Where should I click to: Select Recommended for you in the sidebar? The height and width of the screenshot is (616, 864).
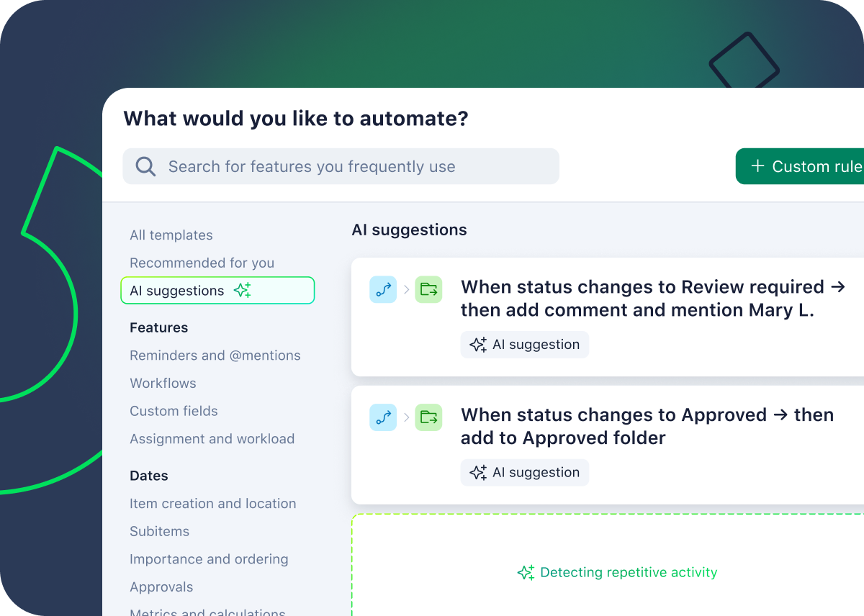(x=202, y=263)
